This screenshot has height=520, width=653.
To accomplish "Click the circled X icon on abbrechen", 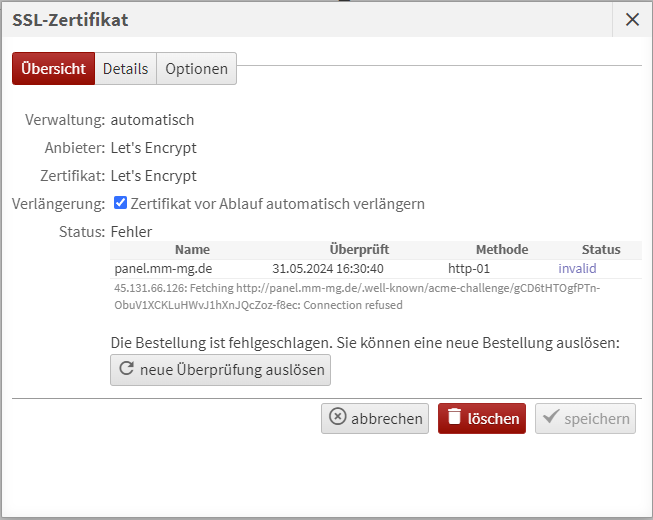I will [338, 418].
